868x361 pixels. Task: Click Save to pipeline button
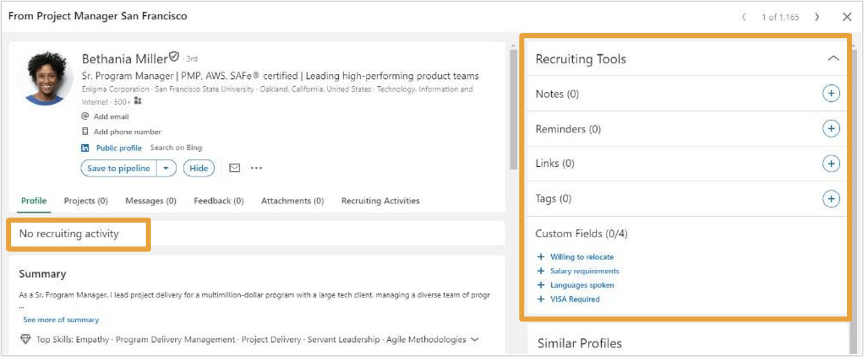118,168
